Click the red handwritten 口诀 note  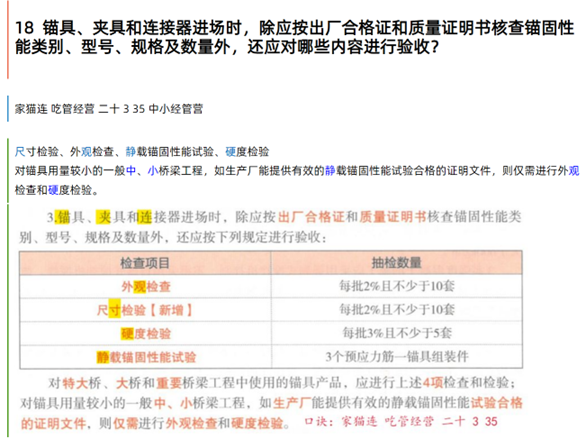(401, 422)
